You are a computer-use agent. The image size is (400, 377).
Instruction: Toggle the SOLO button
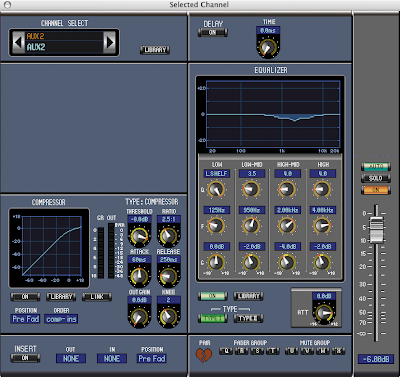coord(376,178)
